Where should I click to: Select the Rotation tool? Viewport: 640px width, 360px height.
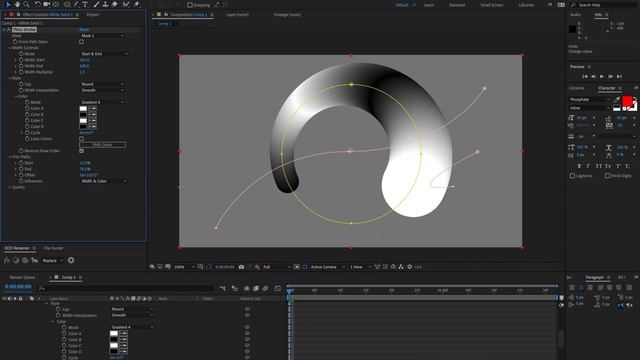[37, 4]
